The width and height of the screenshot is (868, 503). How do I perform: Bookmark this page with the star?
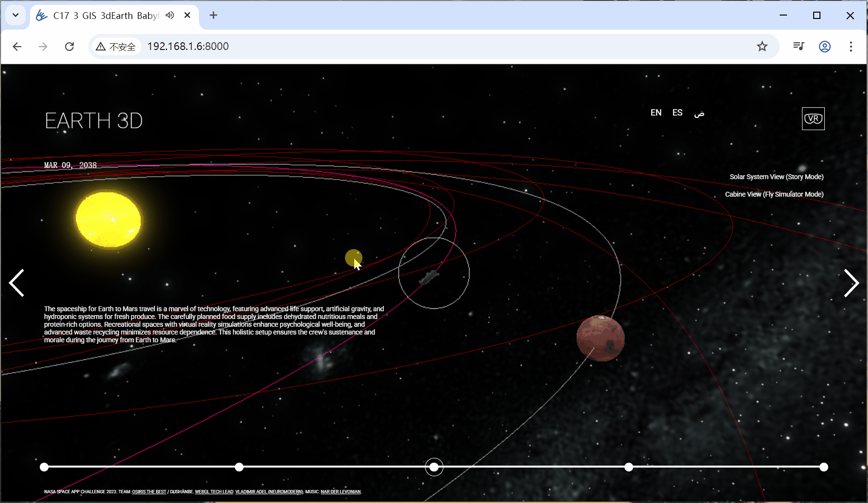coord(762,46)
